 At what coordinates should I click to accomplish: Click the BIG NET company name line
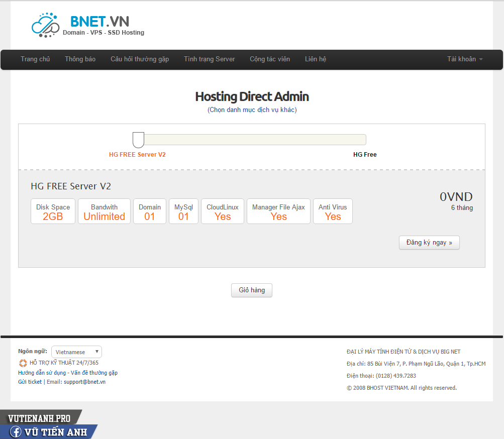tap(404, 352)
